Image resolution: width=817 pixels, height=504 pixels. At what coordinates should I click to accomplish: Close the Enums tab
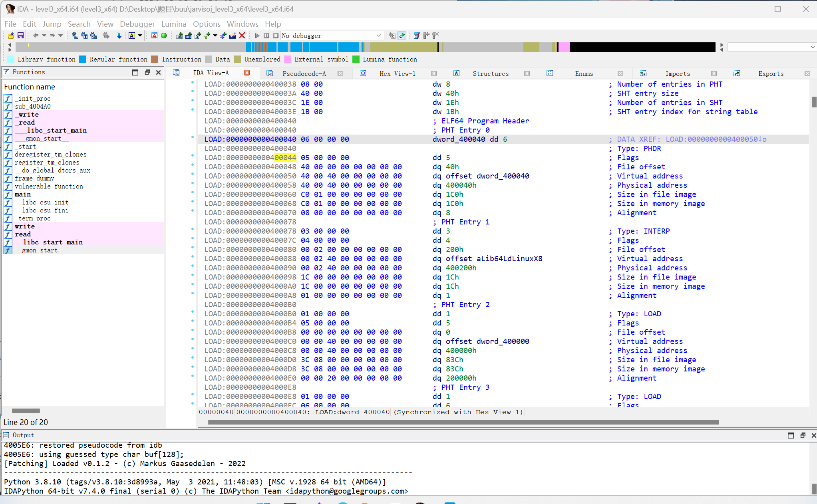tap(620, 73)
